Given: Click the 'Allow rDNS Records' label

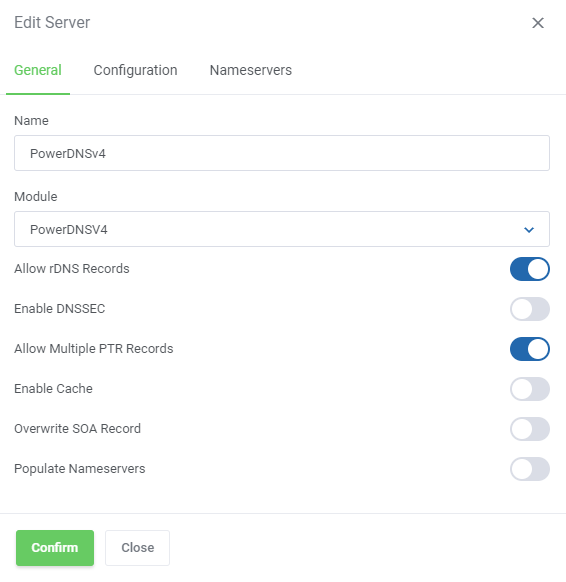Looking at the screenshot, I should coord(72,269).
